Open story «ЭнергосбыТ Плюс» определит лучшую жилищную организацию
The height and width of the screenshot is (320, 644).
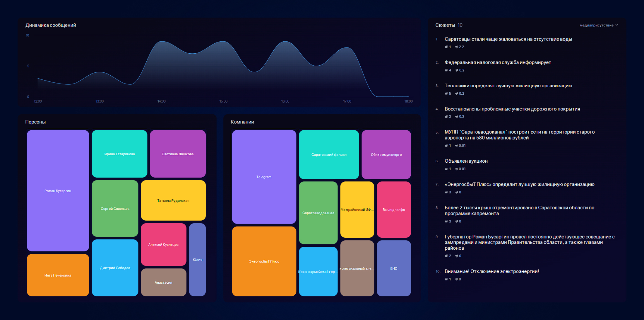[x=520, y=184]
